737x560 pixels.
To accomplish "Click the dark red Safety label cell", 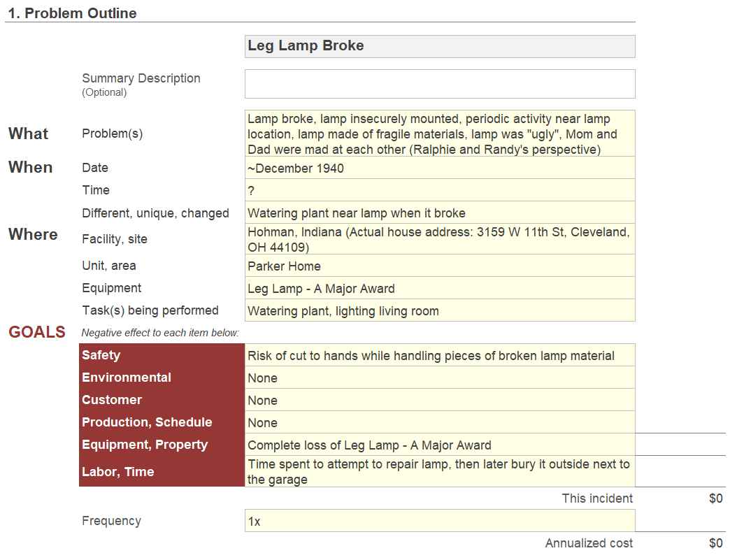I will pyautogui.click(x=162, y=355).
